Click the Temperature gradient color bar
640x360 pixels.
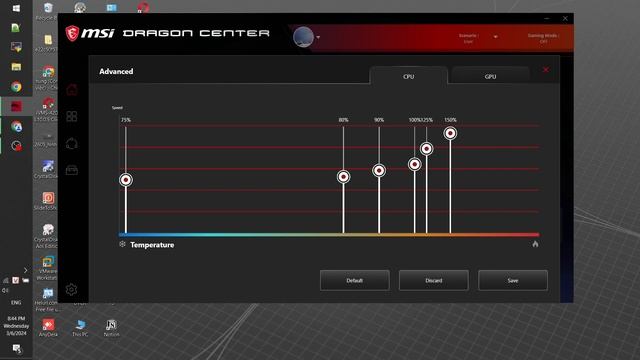pyautogui.click(x=329, y=235)
